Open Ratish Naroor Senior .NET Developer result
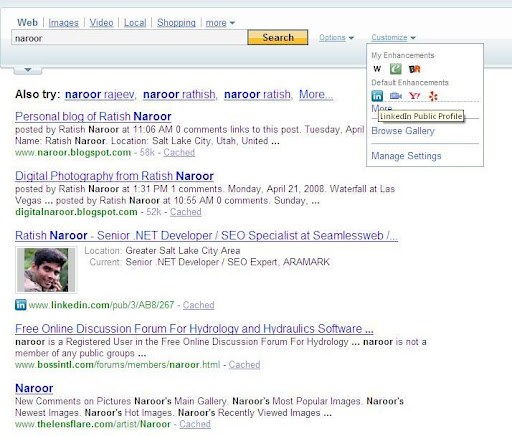 click(206, 236)
